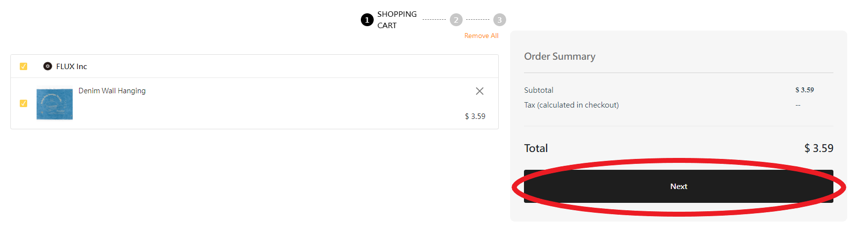Screen dimensions: 868x229
Task: Select the SHOPPING CART step label
Action: click(x=396, y=20)
